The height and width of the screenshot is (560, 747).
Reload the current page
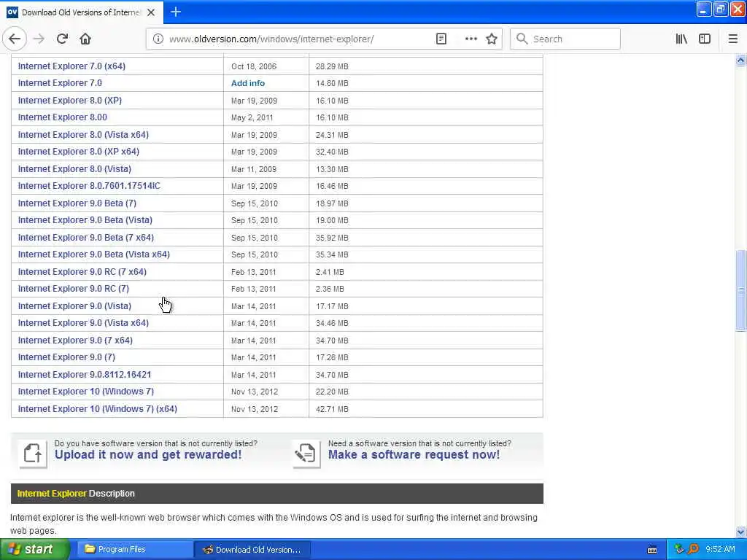click(62, 39)
